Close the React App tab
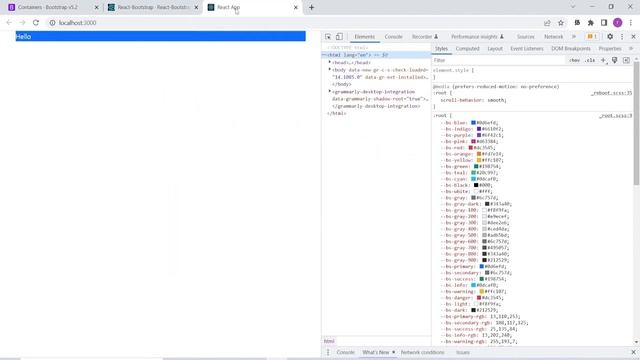Image resolution: width=640 pixels, height=360 pixels. (296, 7)
